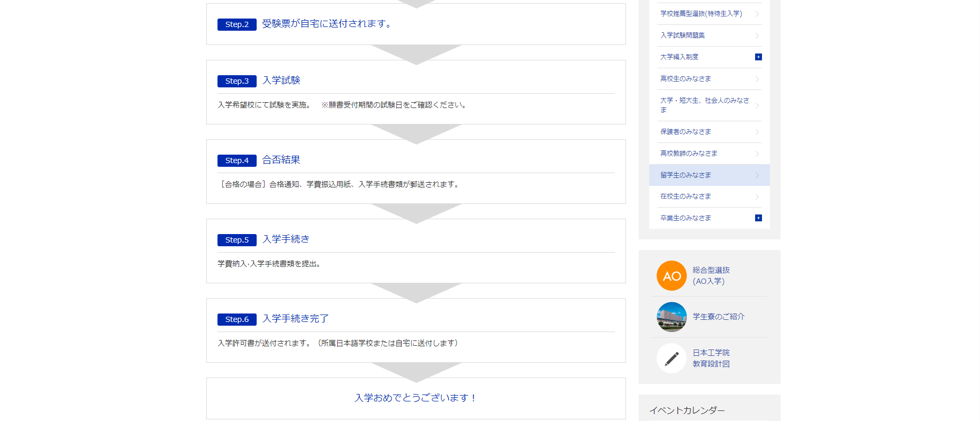Click the Step.3 blue badge

tap(237, 81)
